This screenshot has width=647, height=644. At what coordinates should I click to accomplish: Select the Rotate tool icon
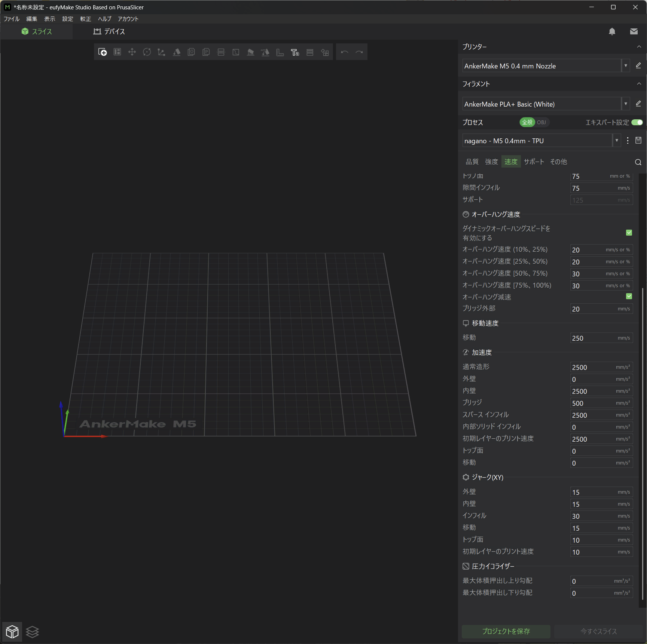coord(147,52)
